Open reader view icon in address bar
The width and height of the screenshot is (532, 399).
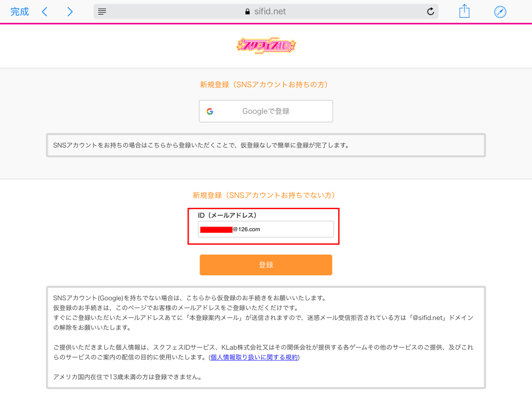[x=102, y=11]
